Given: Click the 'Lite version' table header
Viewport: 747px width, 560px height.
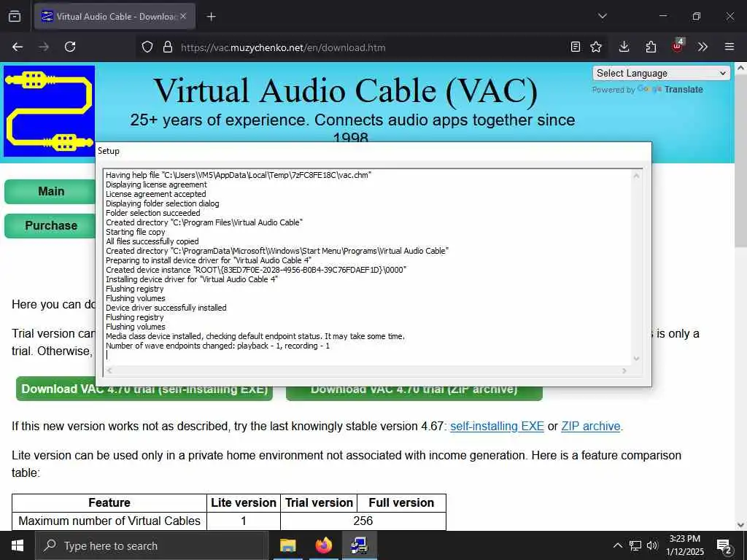Looking at the screenshot, I should [x=244, y=503].
